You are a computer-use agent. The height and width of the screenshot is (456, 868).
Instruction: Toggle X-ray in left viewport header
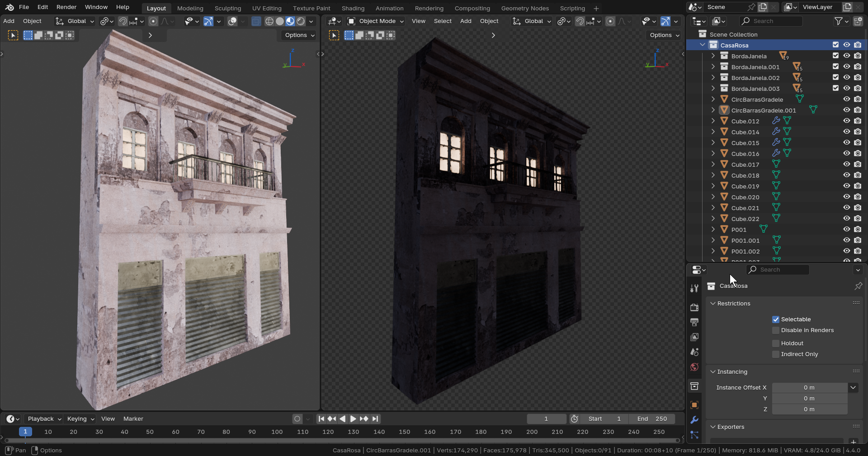point(256,21)
